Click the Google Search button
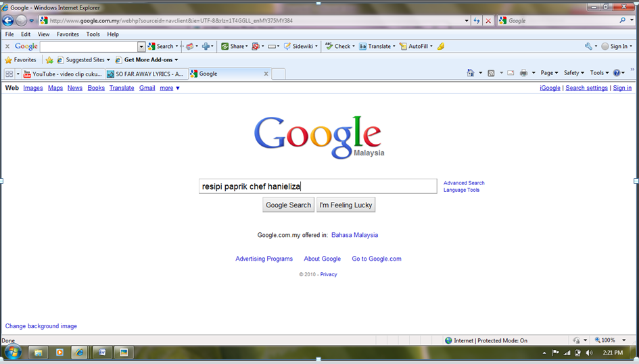 289,205
